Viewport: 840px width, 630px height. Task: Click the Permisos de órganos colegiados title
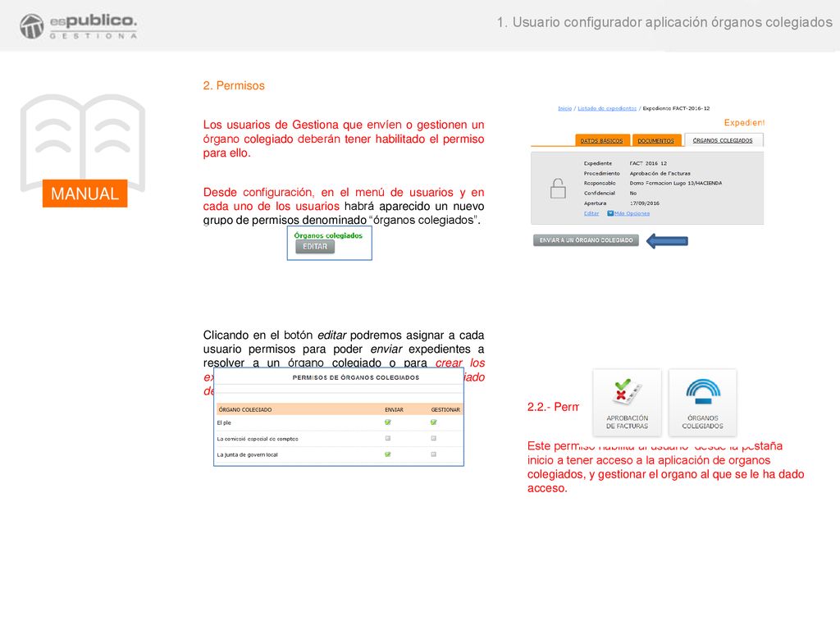point(356,377)
